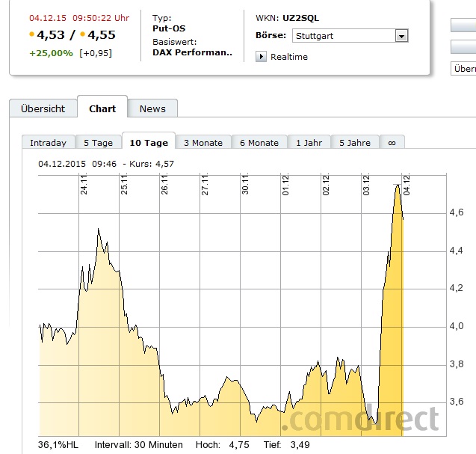Click the Realtime text label
Viewport: 476px width, 454px height.
288,57
